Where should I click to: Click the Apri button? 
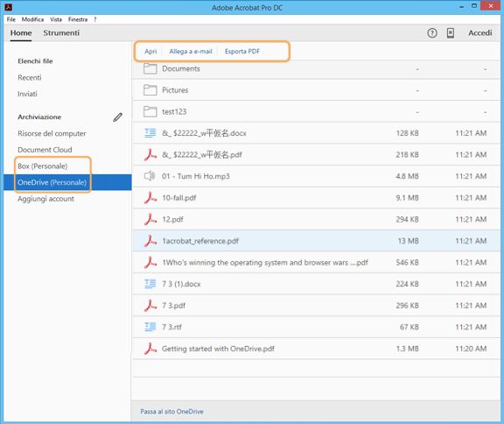(150, 52)
